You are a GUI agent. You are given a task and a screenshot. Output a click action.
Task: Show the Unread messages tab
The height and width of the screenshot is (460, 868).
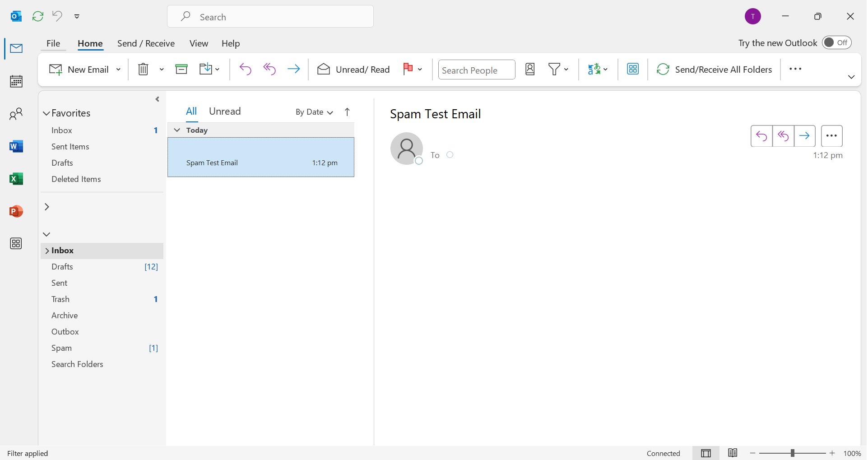[225, 112]
